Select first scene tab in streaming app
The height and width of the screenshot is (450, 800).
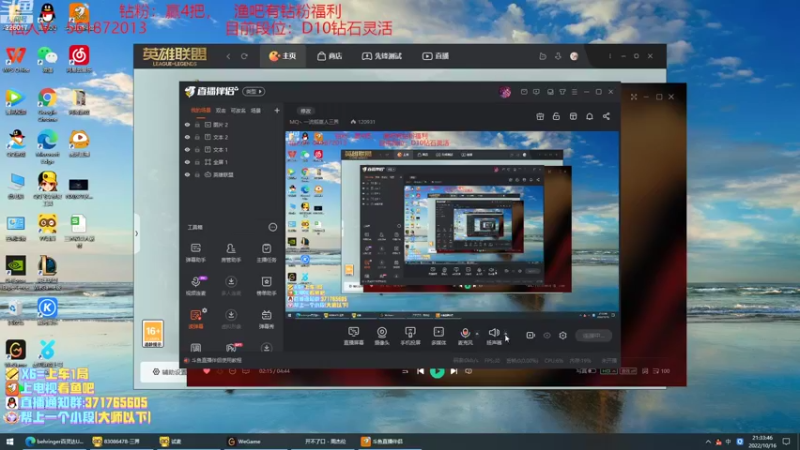(x=201, y=110)
